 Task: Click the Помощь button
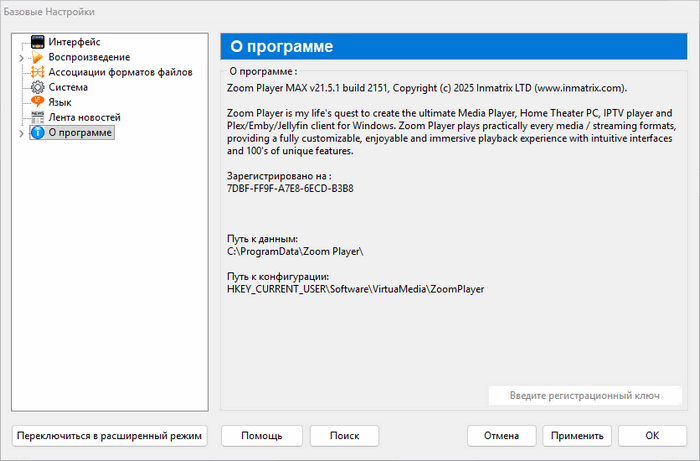(x=261, y=436)
